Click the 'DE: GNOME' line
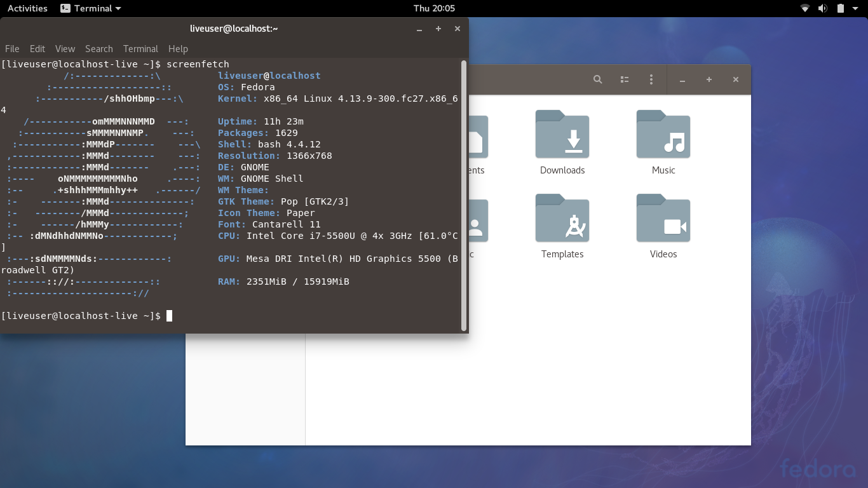 pos(243,167)
